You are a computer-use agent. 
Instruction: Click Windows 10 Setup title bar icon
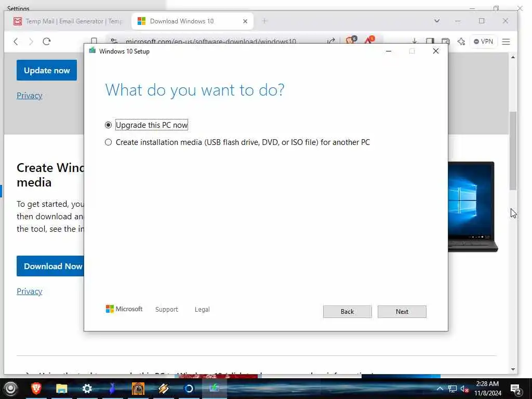pos(92,51)
